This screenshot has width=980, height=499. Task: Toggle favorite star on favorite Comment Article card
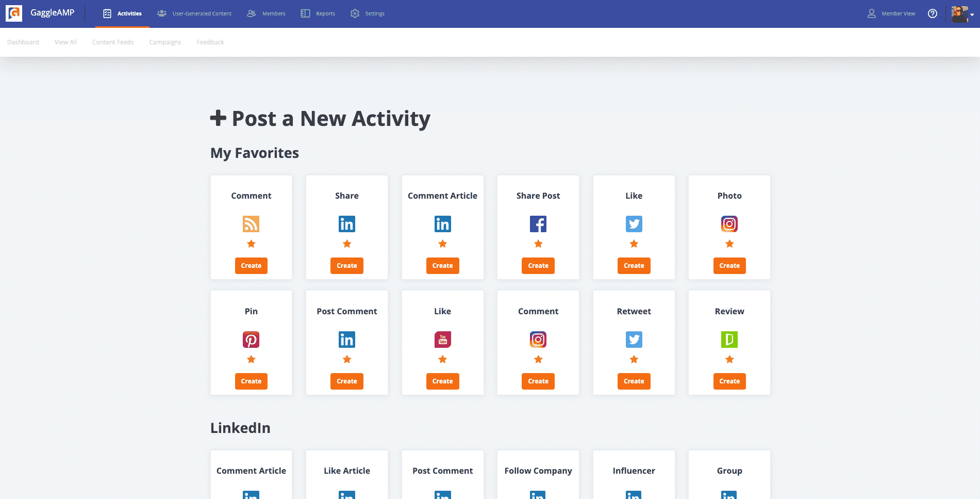442,244
